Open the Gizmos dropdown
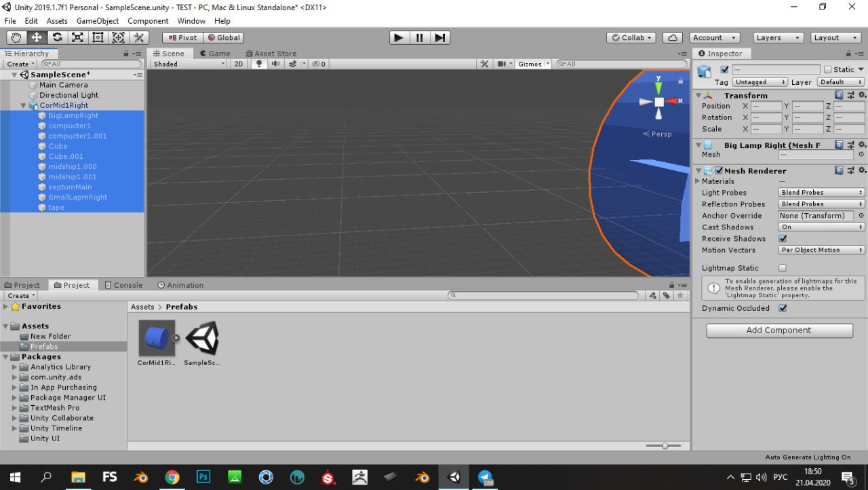The width and height of the screenshot is (868, 490). [533, 64]
